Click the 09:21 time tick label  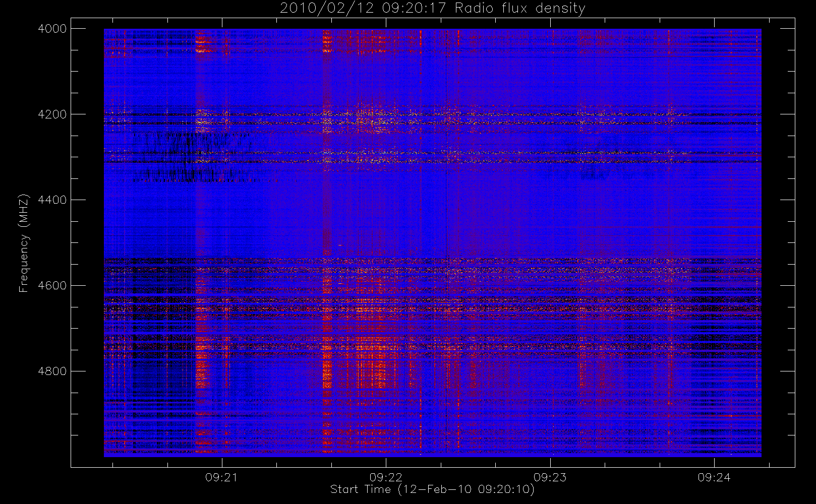coord(221,477)
